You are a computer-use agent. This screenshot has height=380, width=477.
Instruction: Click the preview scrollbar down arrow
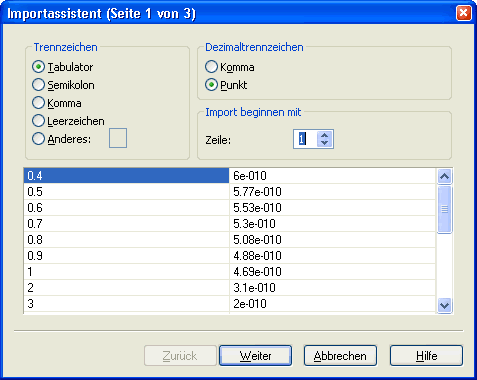point(445,305)
